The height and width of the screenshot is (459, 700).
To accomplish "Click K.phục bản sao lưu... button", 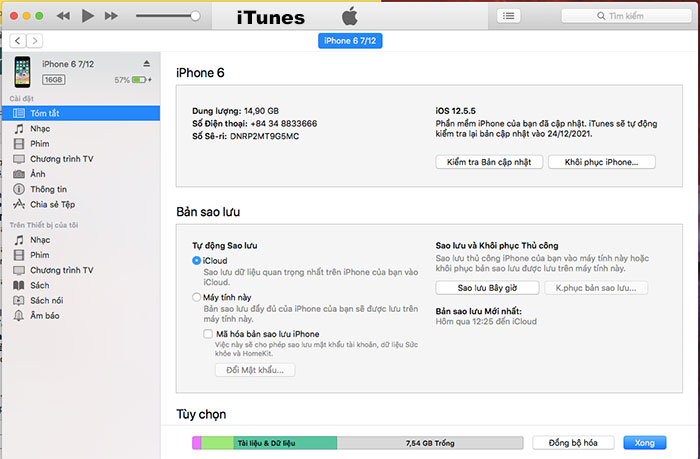I will click(x=596, y=288).
